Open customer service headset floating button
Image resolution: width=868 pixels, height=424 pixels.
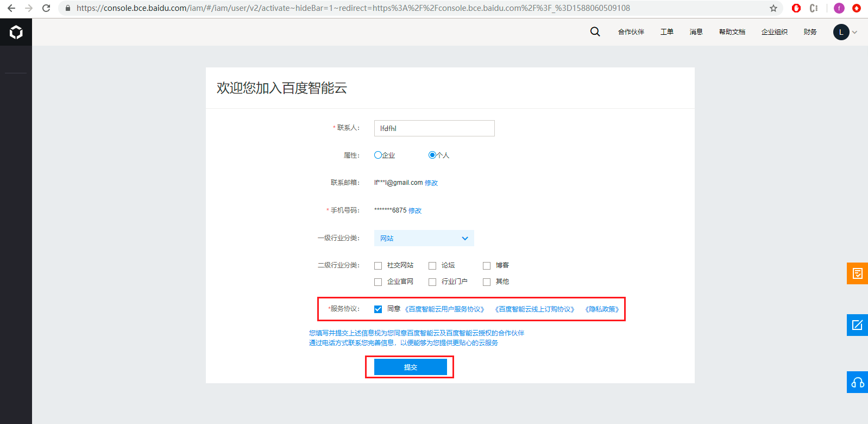tap(857, 382)
